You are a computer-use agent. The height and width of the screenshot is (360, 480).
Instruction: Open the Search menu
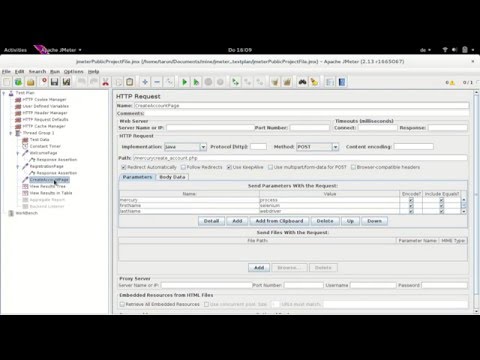[37, 72]
